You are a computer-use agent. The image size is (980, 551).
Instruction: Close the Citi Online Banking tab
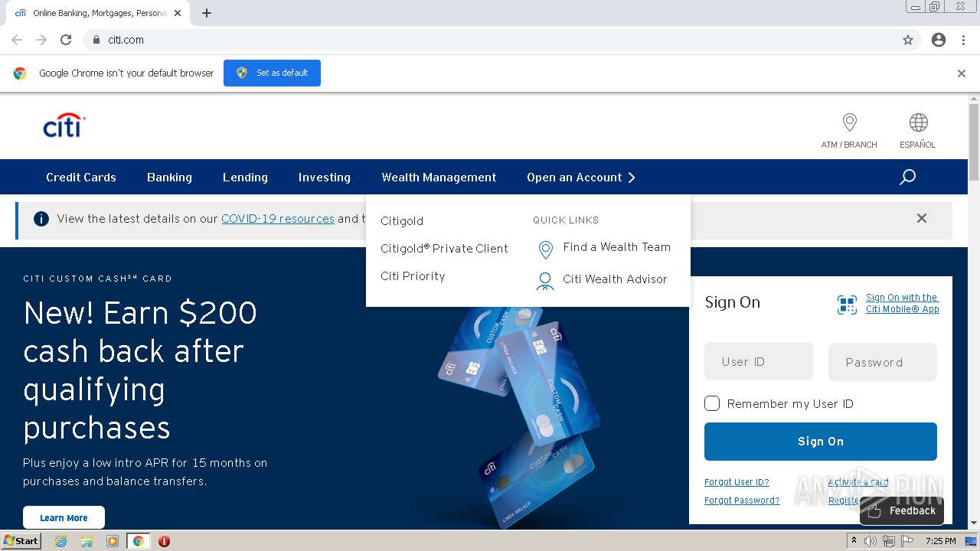(x=178, y=13)
